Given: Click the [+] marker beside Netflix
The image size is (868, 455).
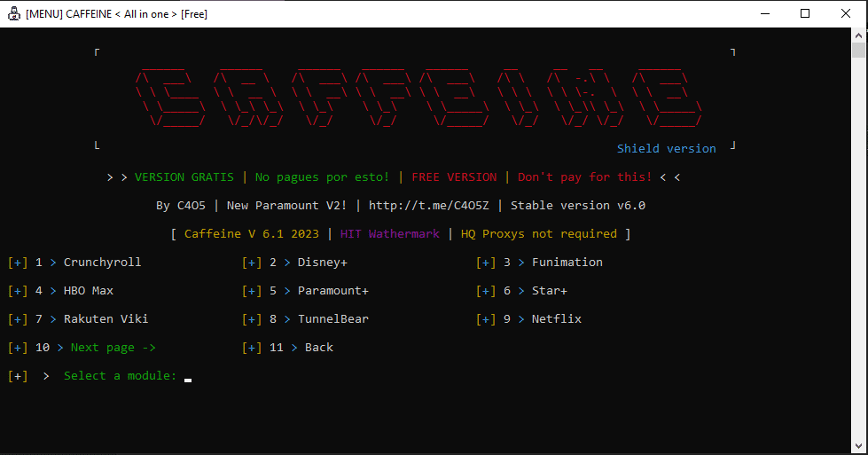Looking at the screenshot, I should click(486, 318).
